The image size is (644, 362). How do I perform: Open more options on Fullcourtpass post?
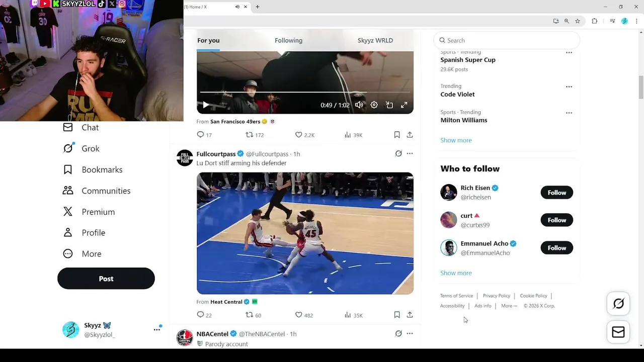[x=410, y=153]
